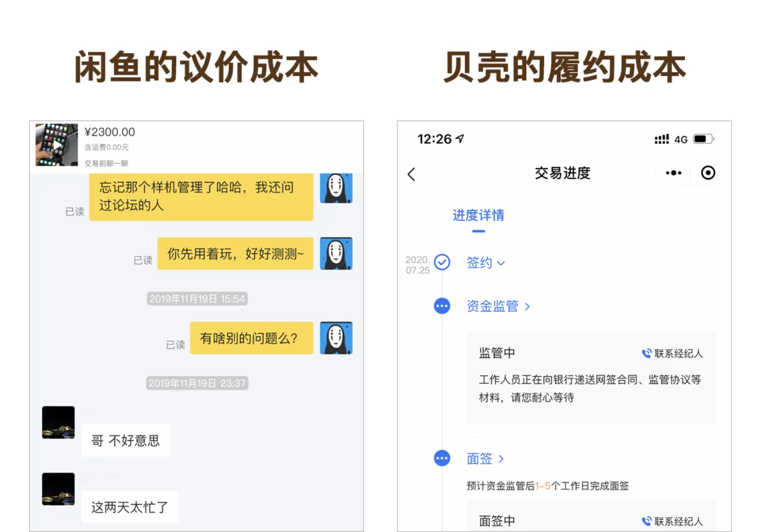Tap the No-Face avatar beside 有啥别的问题么 message
This screenshot has height=532, width=761.
[336, 338]
